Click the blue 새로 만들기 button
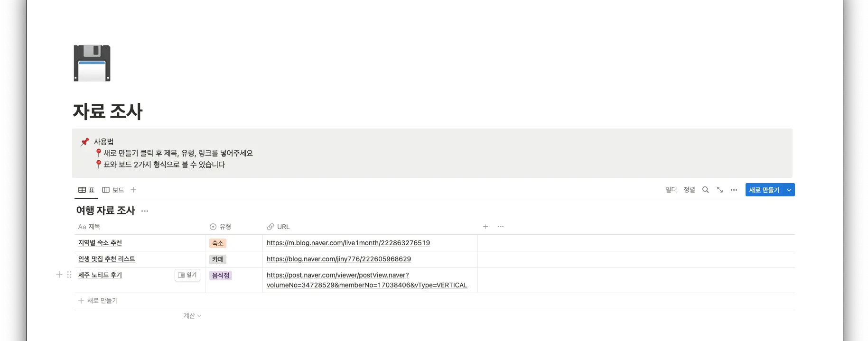The image size is (868, 341). click(764, 190)
